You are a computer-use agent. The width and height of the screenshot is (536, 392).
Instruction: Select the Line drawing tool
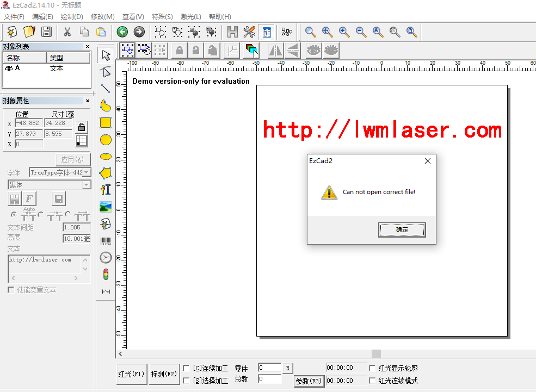pyautogui.click(x=106, y=89)
